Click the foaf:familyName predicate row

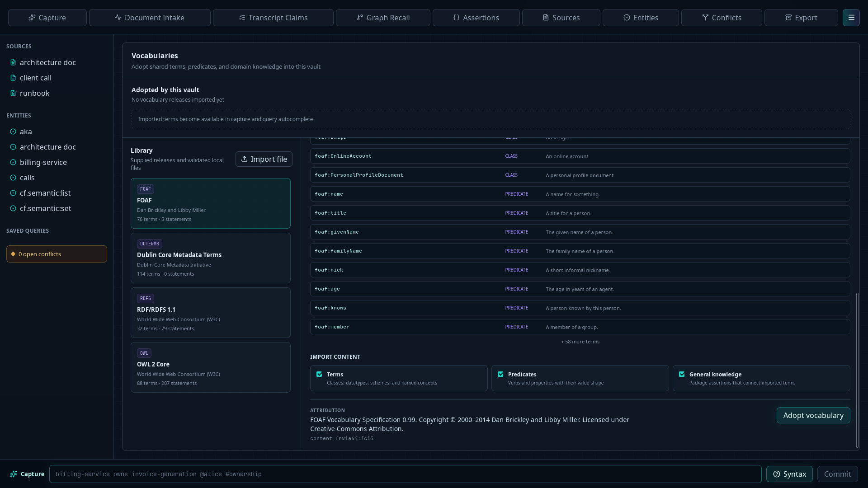click(580, 251)
